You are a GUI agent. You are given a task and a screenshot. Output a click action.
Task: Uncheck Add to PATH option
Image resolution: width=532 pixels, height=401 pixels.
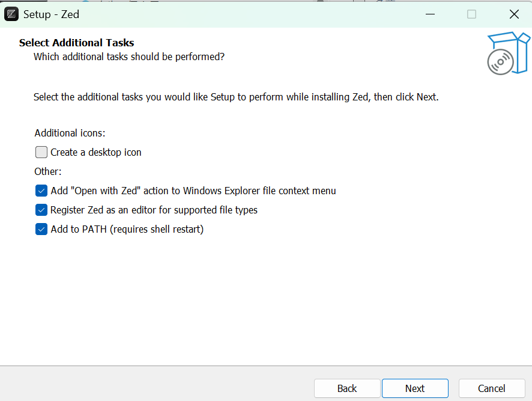pos(41,230)
